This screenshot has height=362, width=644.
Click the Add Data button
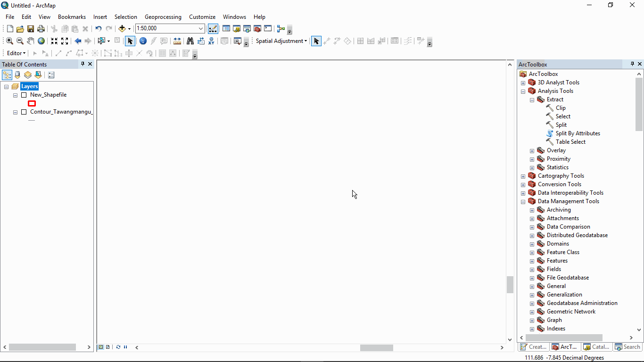click(122, 29)
